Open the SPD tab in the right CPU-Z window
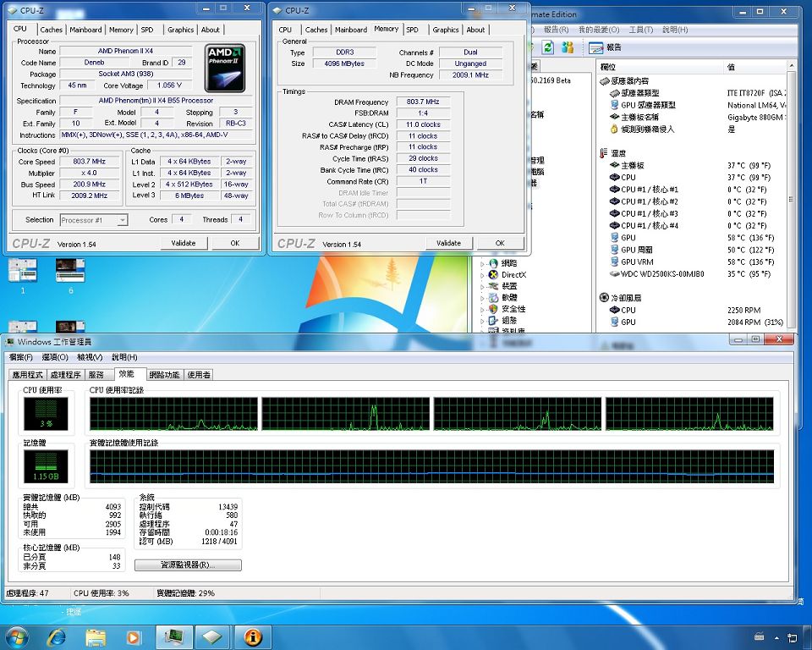This screenshot has width=812, height=650. (412, 30)
